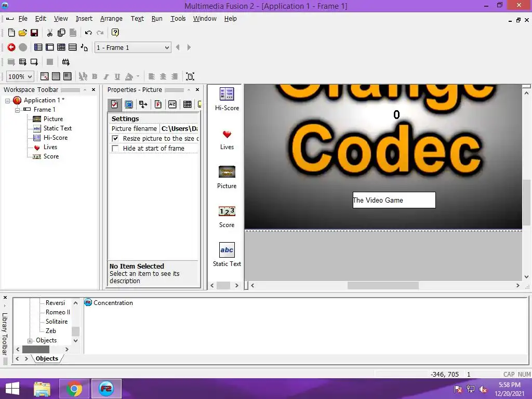
Task: Collapse Properties panel with its arrow
Action: click(189, 89)
